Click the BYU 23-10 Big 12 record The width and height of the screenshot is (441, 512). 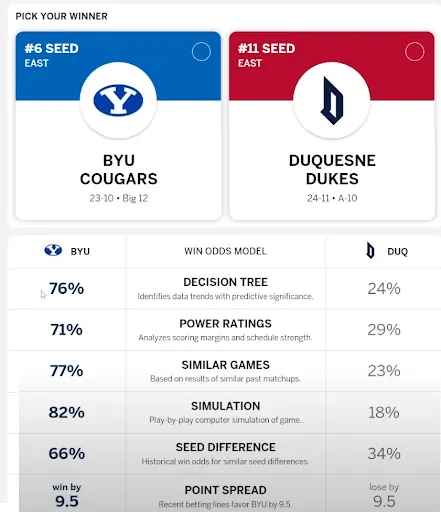tap(119, 198)
